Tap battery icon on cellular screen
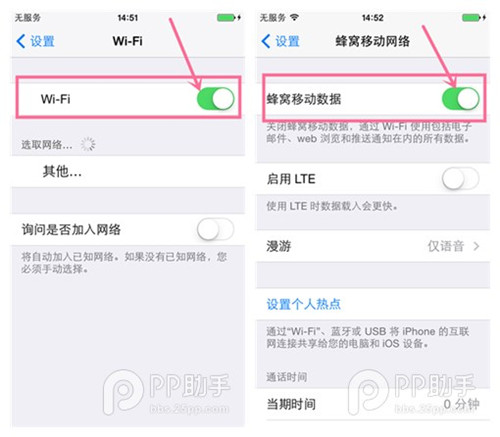The image size is (500, 437). (474, 17)
